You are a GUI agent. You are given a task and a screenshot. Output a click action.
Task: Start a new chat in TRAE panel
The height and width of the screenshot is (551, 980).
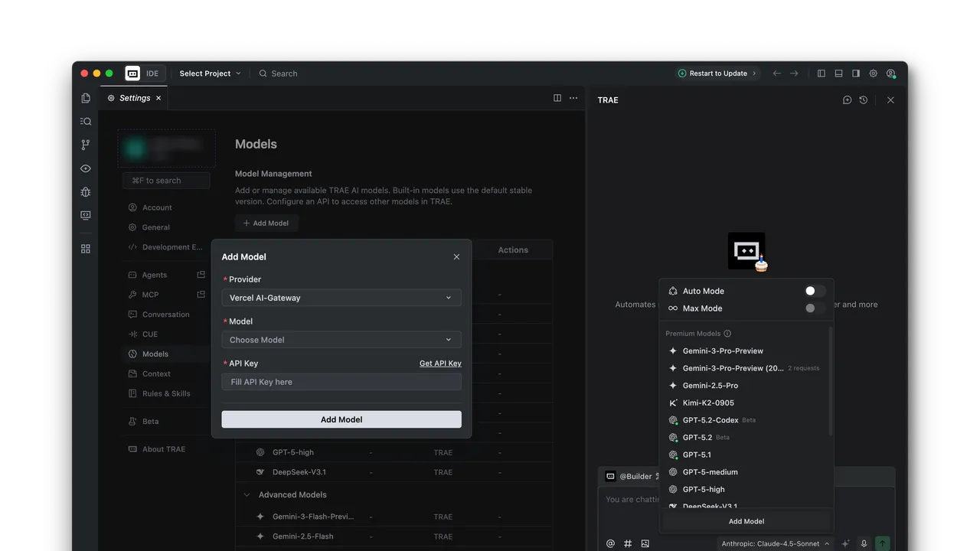847,100
